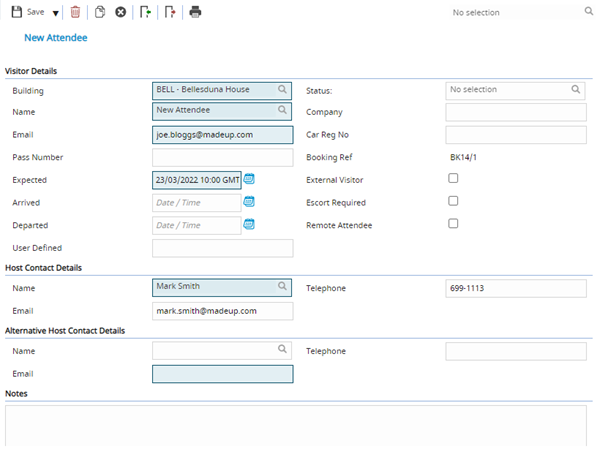Open the Save dropdown arrow
The image size is (600, 449).
[56, 13]
